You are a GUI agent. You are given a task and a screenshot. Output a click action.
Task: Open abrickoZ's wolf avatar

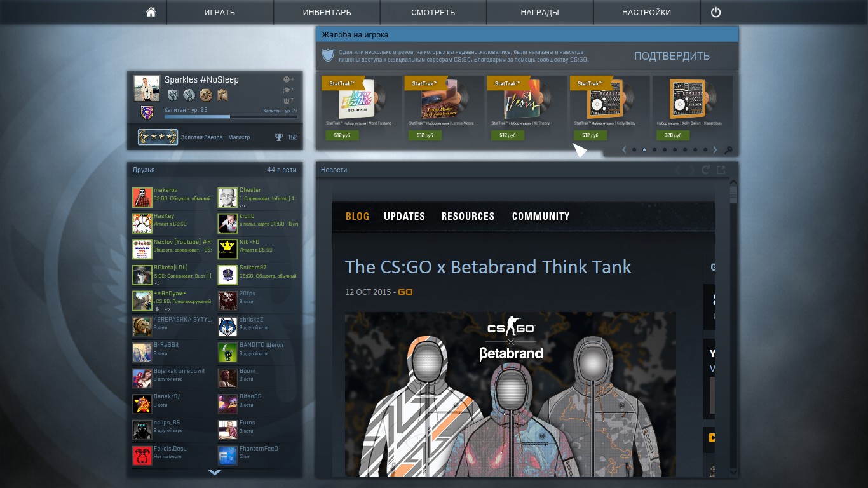(227, 327)
